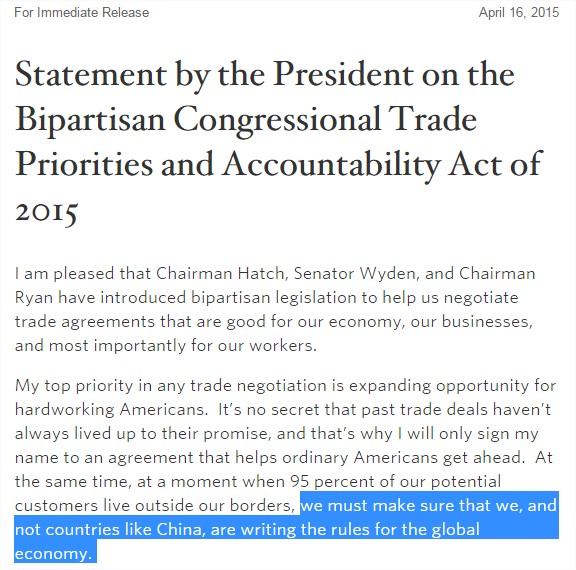
Task: Click the April 16, 2015 date
Action: [519, 12]
